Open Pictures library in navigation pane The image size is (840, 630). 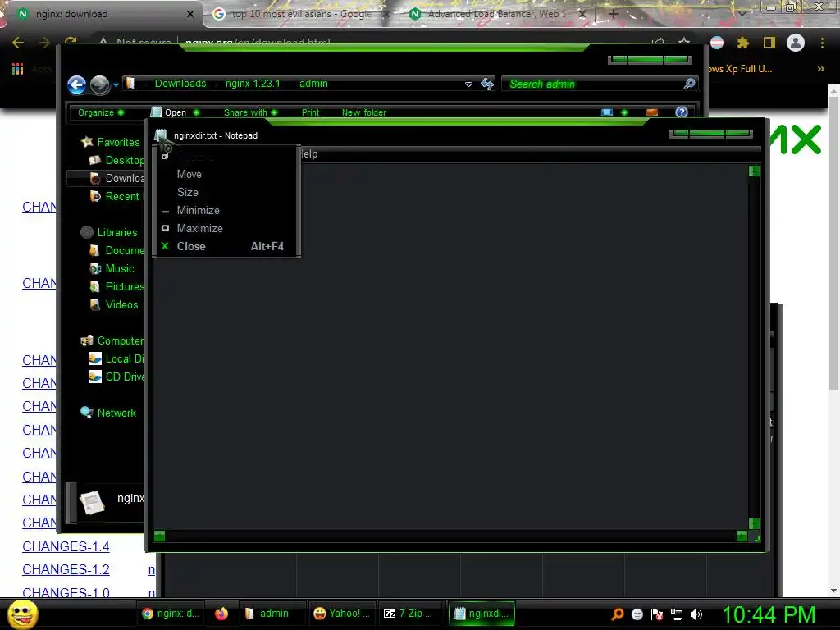[x=116, y=286]
